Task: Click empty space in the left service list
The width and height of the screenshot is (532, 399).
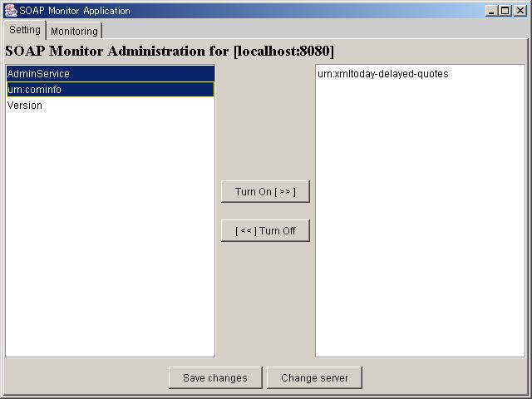Action: click(110, 249)
